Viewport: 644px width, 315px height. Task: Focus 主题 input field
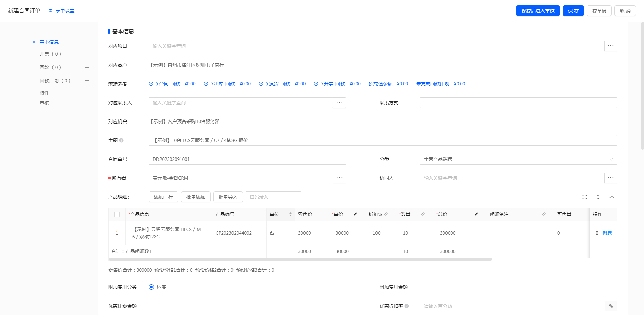[383, 140]
